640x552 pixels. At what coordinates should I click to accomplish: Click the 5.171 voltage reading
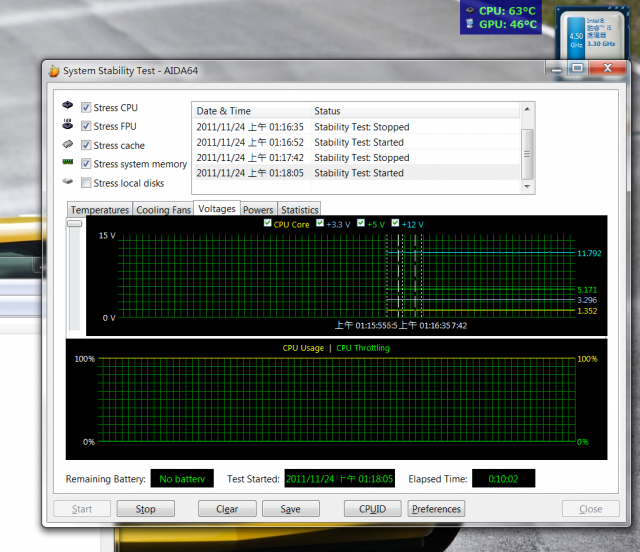coord(587,290)
